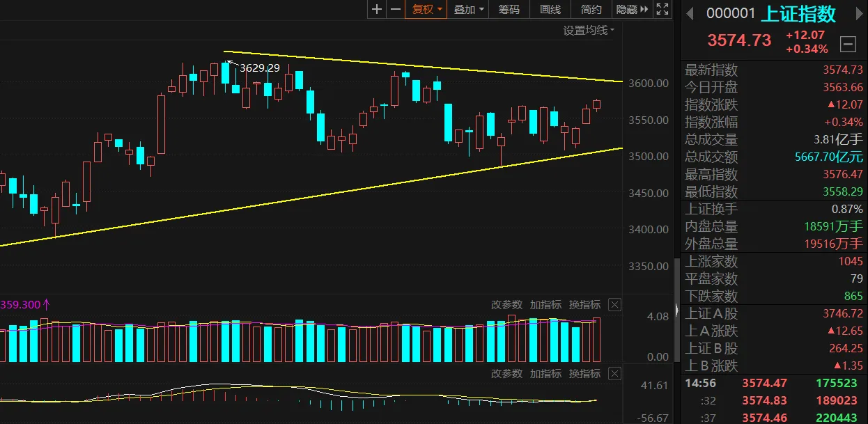Zoom out the chart with minus button

click(x=396, y=9)
